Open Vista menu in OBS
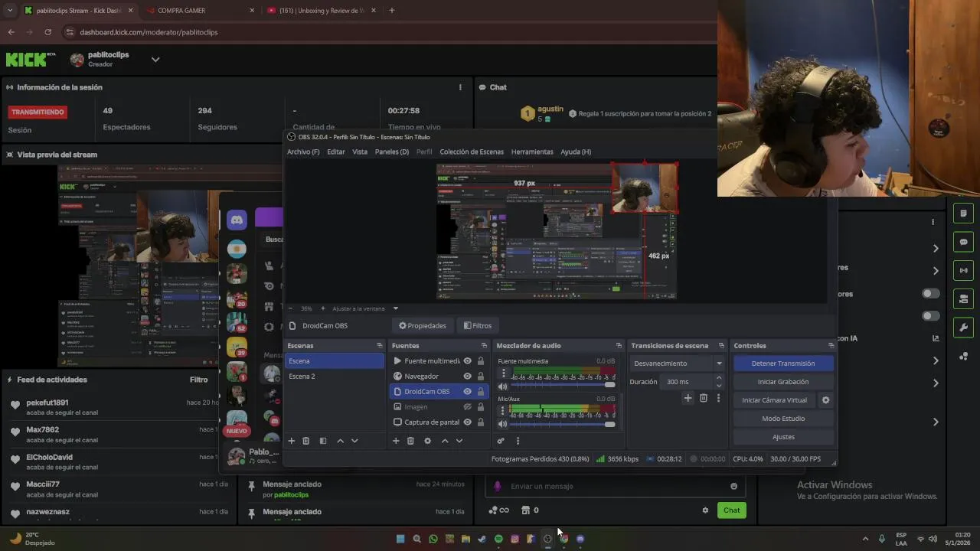The height and width of the screenshot is (551, 980). pos(360,152)
